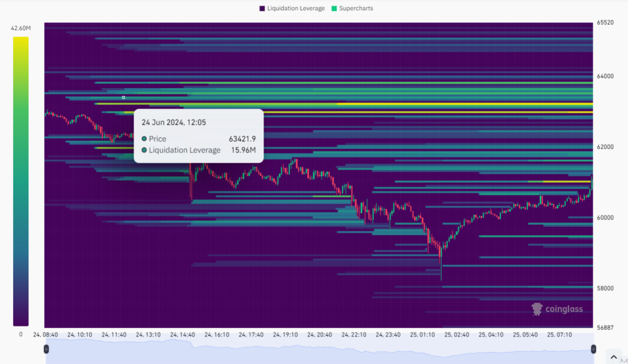The height and width of the screenshot is (364, 628).
Task: Click the left handle of the time range slider
Action: click(x=46, y=349)
